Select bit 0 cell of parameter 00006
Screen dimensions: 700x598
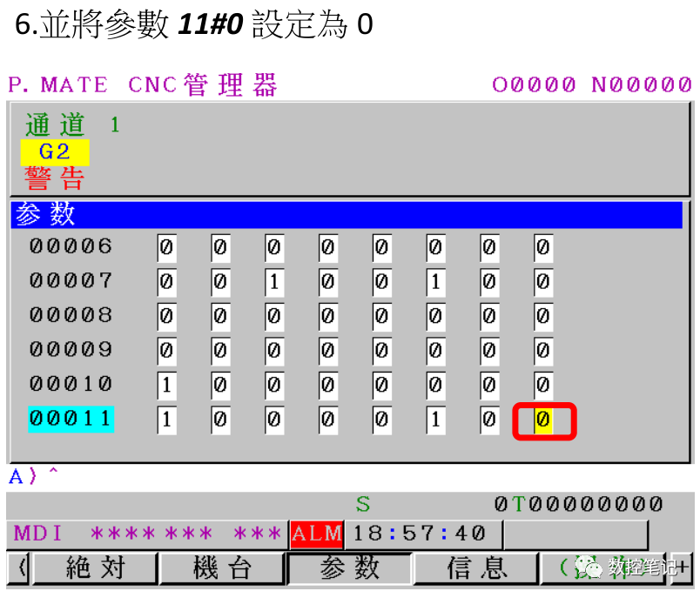[543, 248]
